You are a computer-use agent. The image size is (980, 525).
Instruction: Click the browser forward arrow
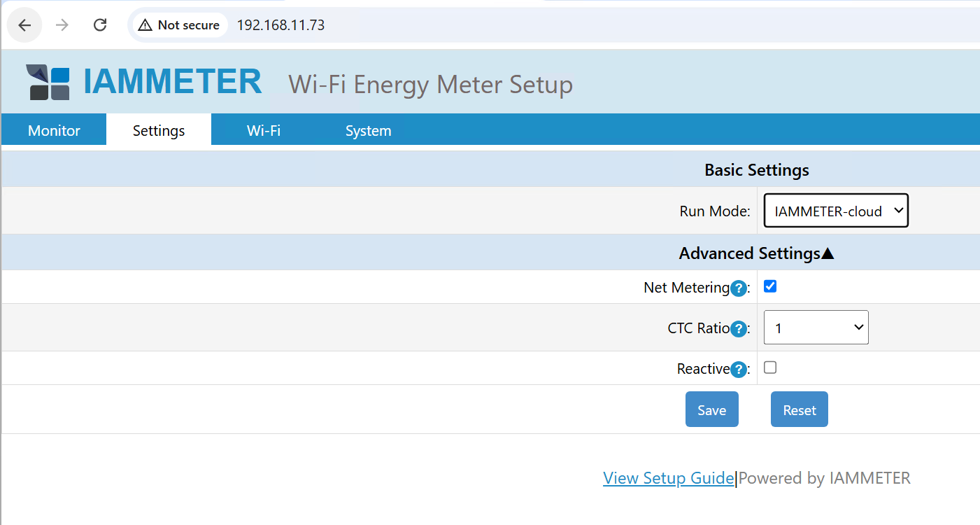coord(62,25)
